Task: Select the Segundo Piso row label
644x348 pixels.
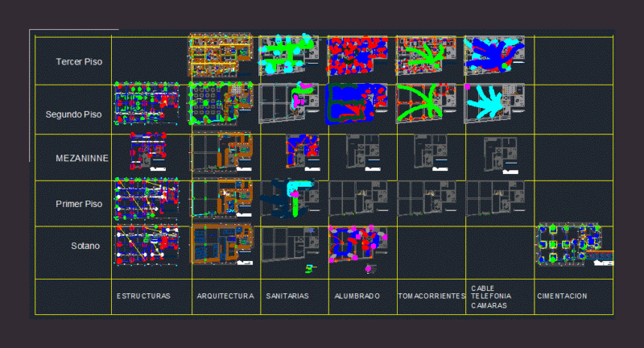Action: point(73,114)
